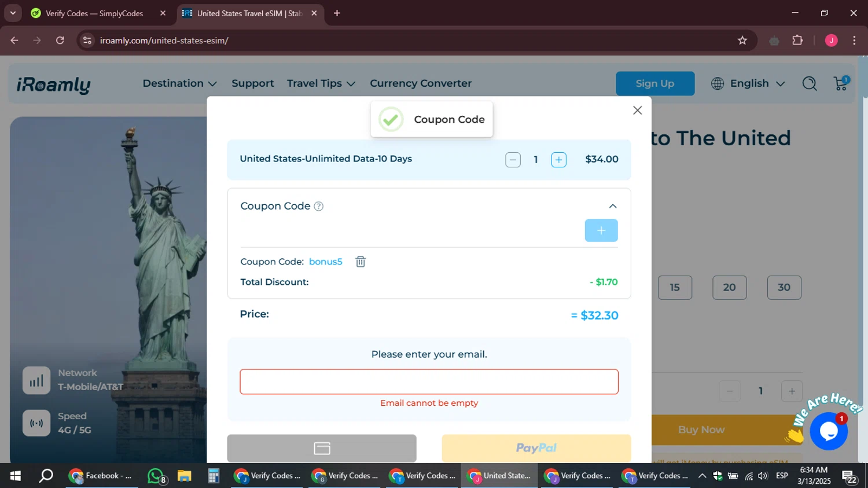This screenshot has height=488, width=868.
Task: Increase quantity in the dialog order row
Action: point(558,160)
